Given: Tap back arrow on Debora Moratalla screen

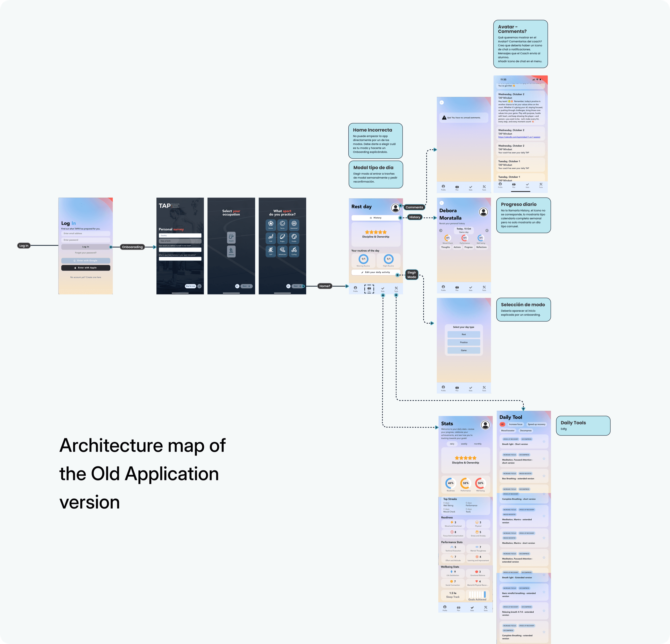Looking at the screenshot, I should pyautogui.click(x=442, y=203).
